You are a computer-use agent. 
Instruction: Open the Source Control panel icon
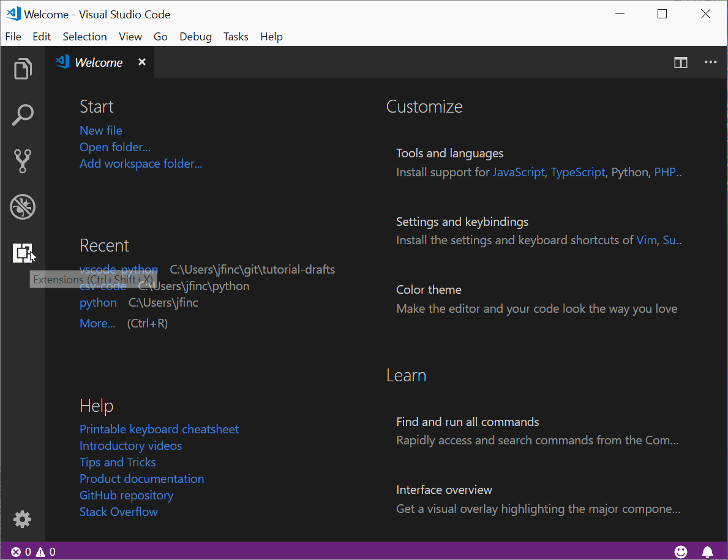[23, 160]
